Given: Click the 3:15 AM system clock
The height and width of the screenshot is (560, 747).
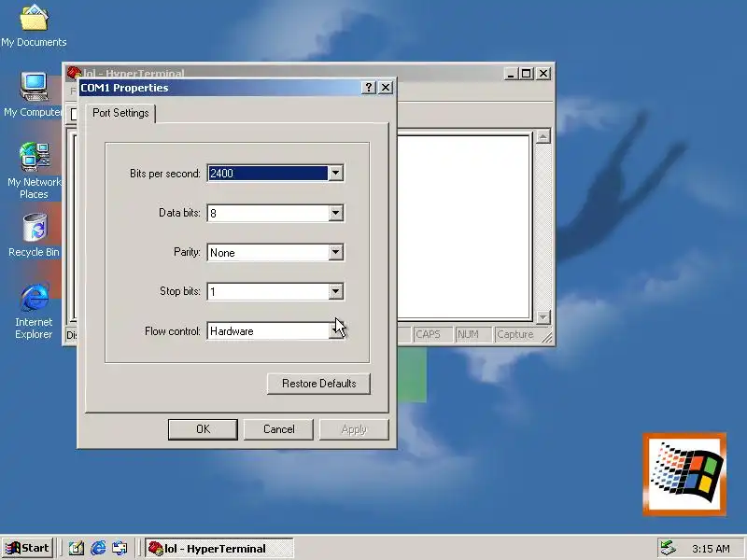Looking at the screenshot, I should coord(711,549).
